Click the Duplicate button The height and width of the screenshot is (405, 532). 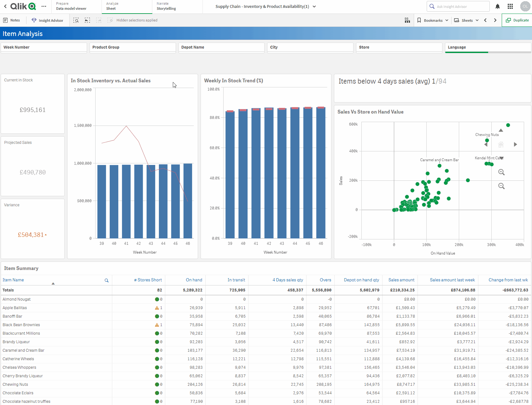[517, 20]
